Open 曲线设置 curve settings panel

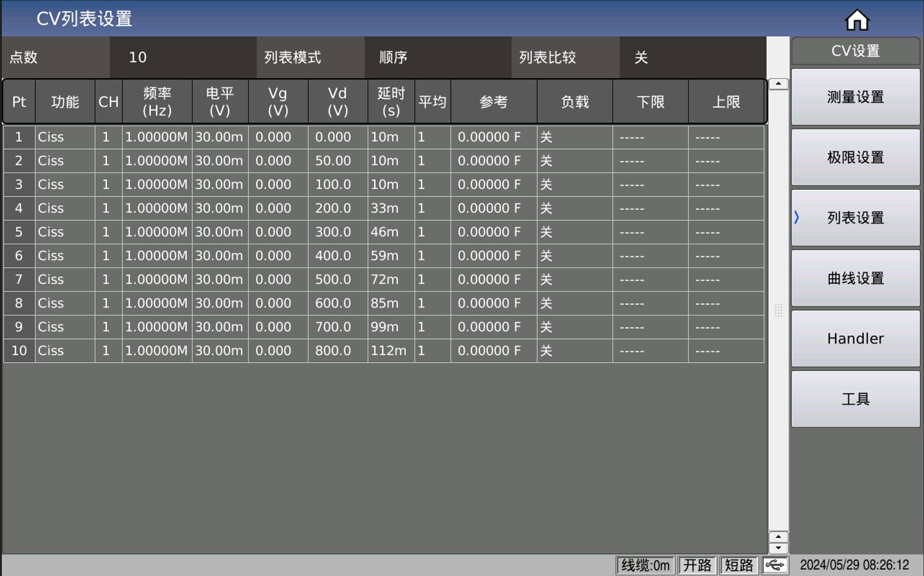[855, 278]
